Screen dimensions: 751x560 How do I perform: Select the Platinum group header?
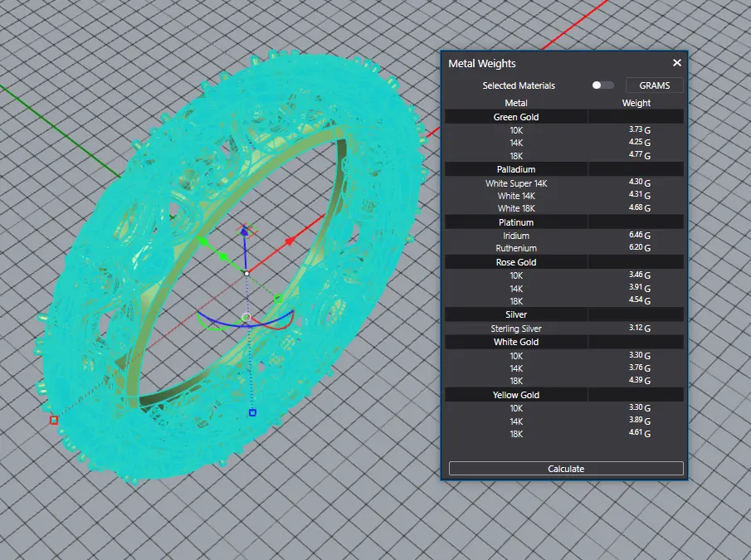tap(516, 222)
